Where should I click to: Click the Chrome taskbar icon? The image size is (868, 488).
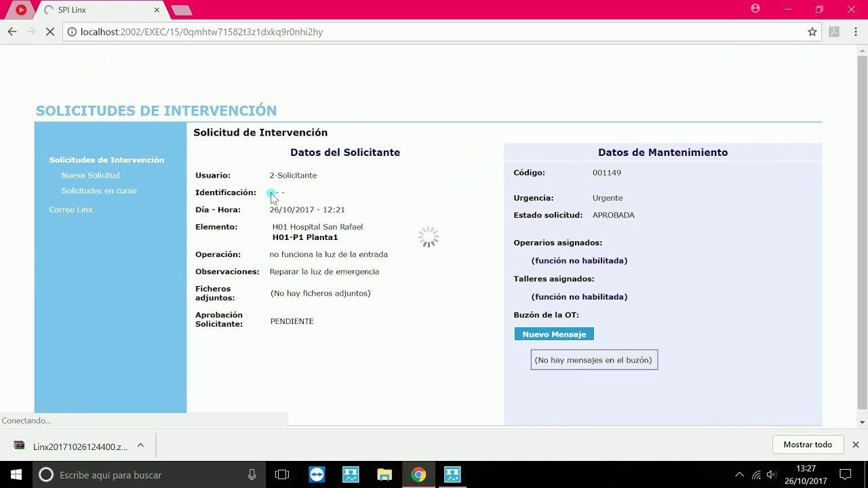pyautogui.click(x=418, y=474)
